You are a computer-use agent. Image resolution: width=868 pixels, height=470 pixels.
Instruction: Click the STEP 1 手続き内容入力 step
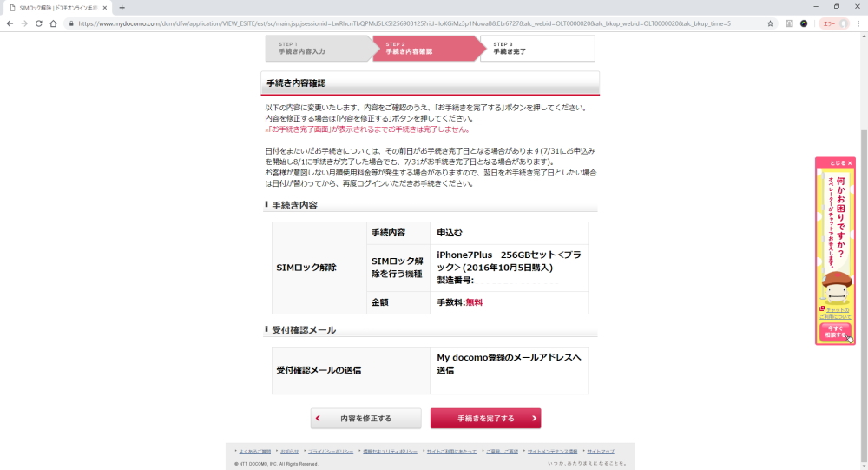(319, 49)
